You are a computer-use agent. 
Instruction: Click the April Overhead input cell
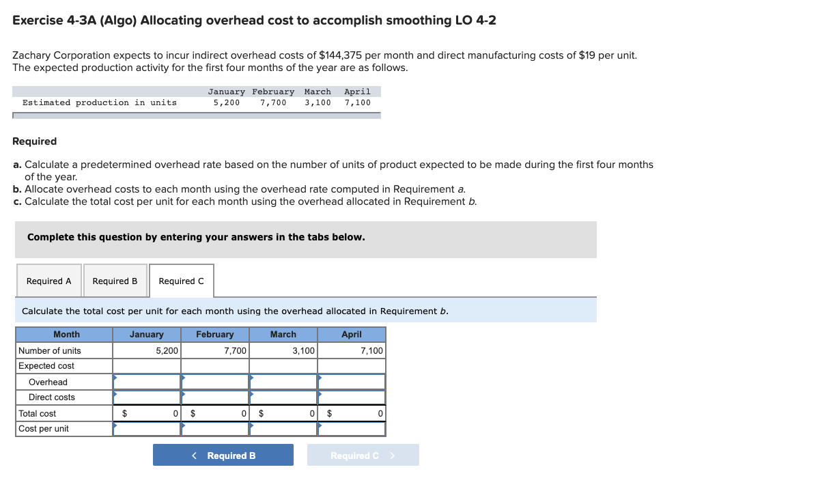click(351, 381)
